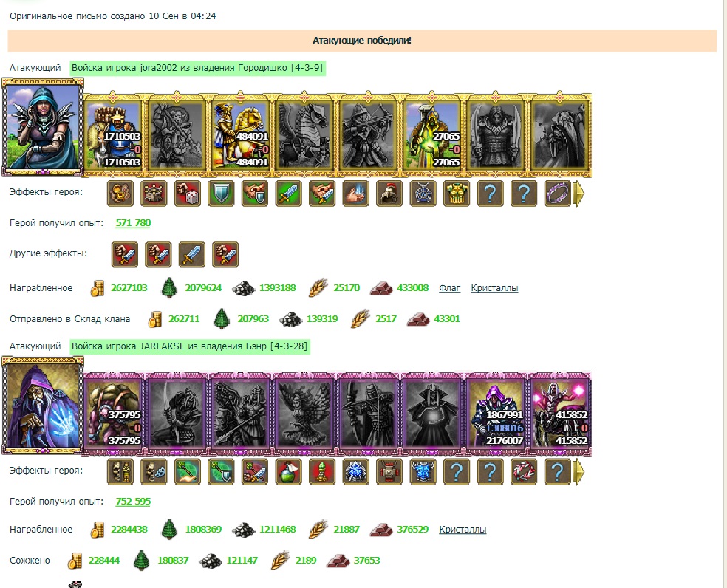Expand more jora2002 hero effects arrow
The image size is (727, 588).
[x=578, y=193]
